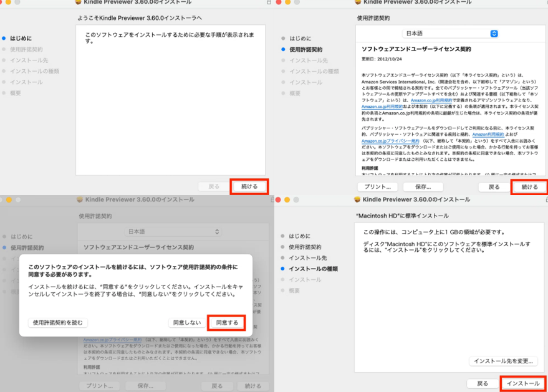
Task: Click 戻る in the top-right license window
Action: pyautogui.click(x=494, y=187)
